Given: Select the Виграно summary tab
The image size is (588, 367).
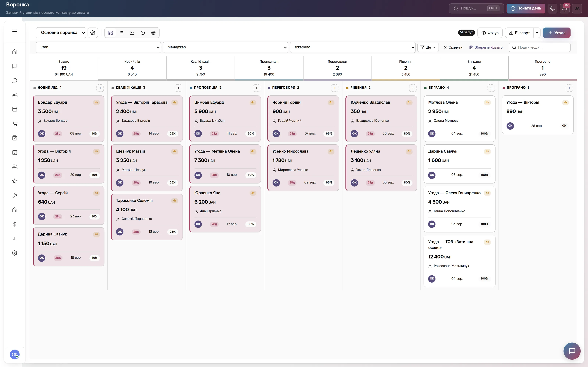Looking at the screenshot, I should point(474,68).
